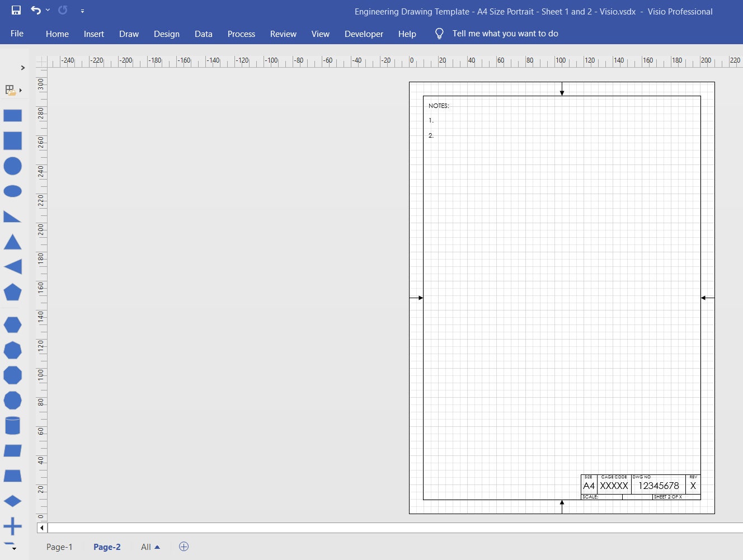Viewport: 743px width, 560px height.
Task: Expand the Shapes panel with the arrow
Action: click(x=22, y=67)
